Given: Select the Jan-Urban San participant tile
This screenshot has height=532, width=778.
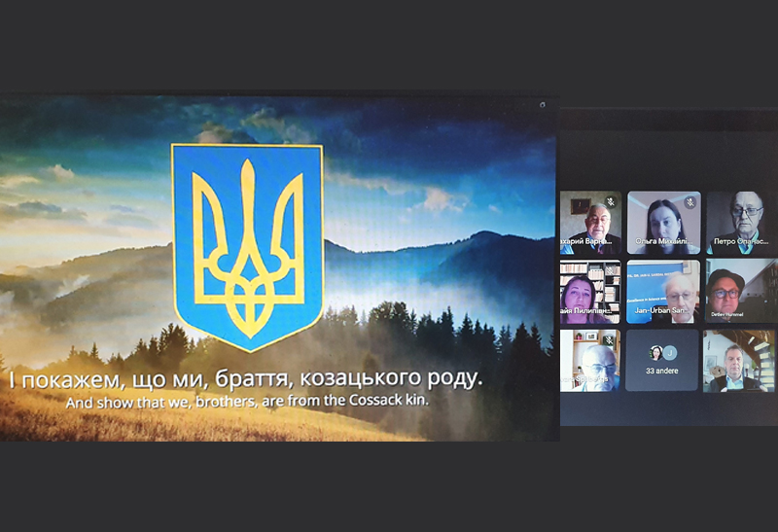Looking at the screenshot, I should click(x=664, y=292).
